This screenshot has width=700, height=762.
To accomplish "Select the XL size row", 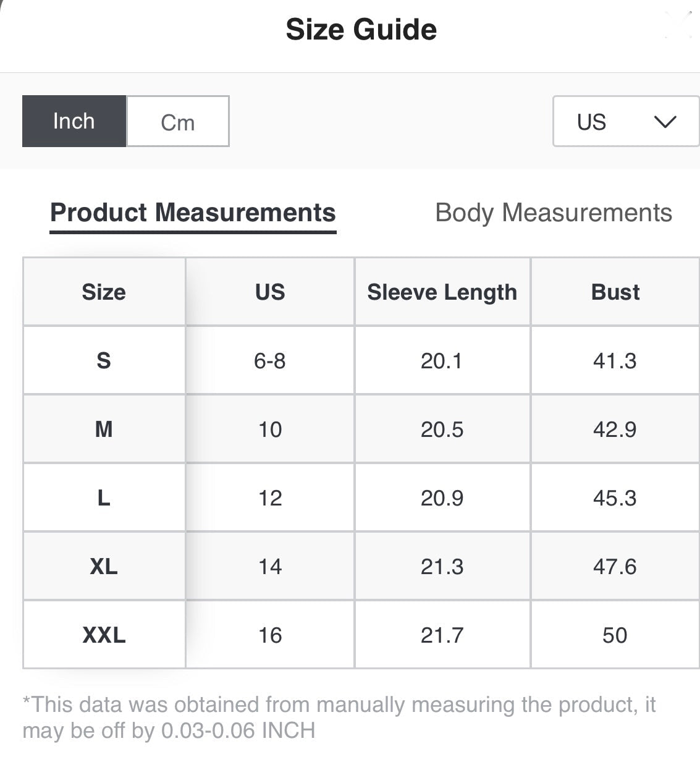I will [x=361, y=566].
